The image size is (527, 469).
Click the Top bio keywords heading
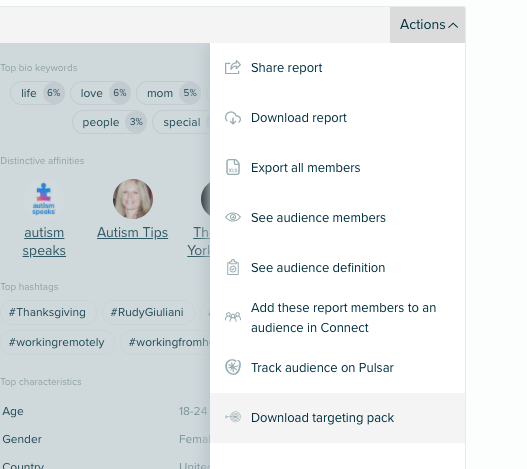pos(39,68)
